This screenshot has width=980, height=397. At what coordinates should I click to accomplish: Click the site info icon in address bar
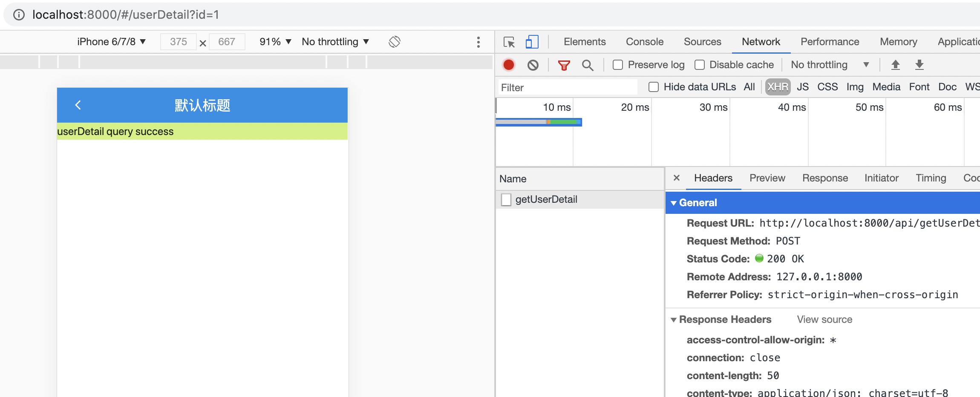[x=19, y=15]
